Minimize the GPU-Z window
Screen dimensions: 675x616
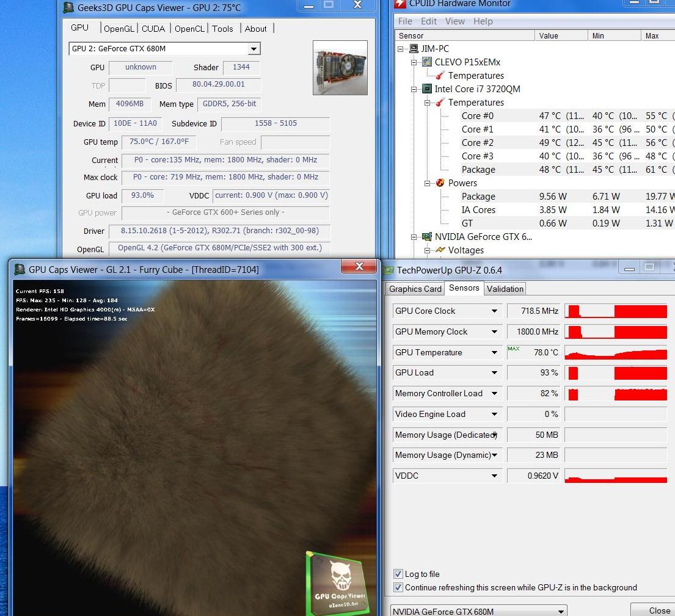pyautogui.click(x=629, y=269)
